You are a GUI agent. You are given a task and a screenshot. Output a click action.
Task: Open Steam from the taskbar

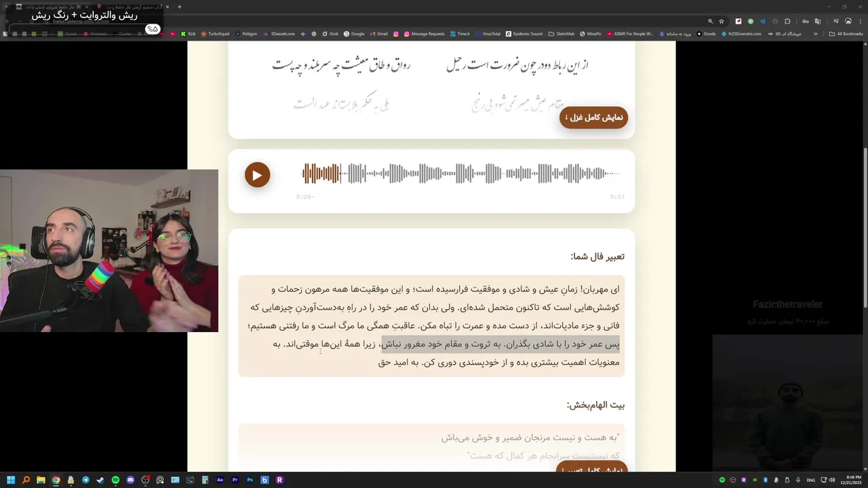point(100,480)
